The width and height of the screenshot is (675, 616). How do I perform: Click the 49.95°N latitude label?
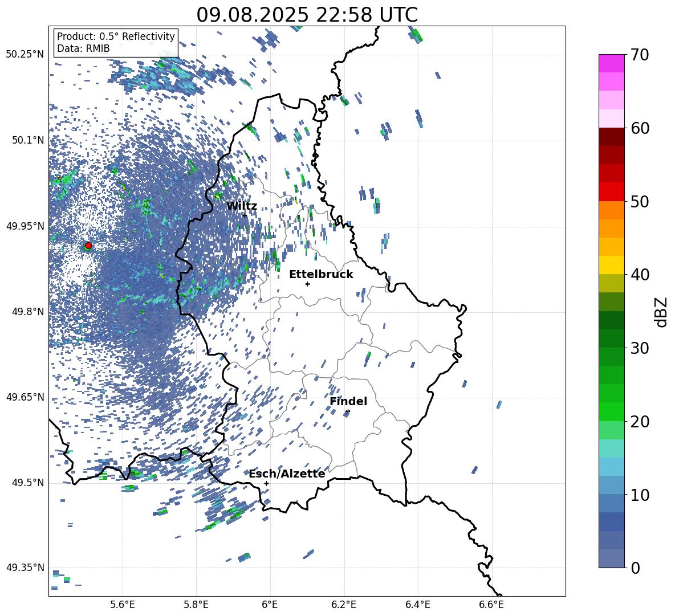(x=25, y=226)
